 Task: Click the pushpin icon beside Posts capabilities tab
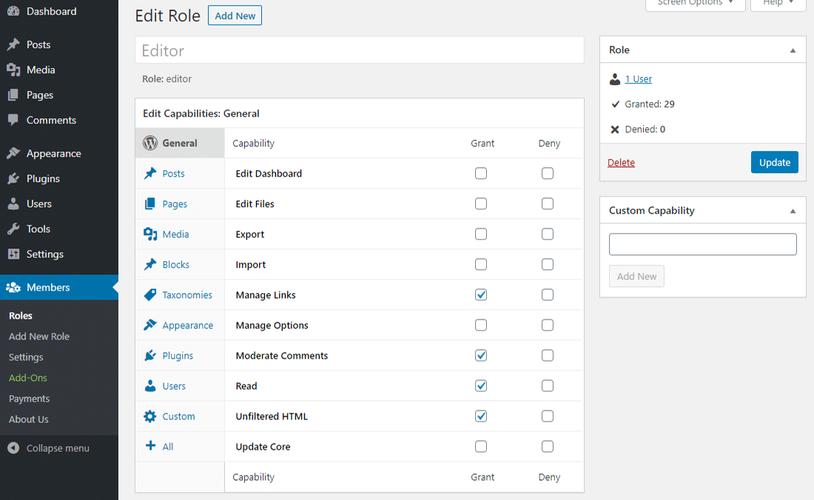click(150, 173)
